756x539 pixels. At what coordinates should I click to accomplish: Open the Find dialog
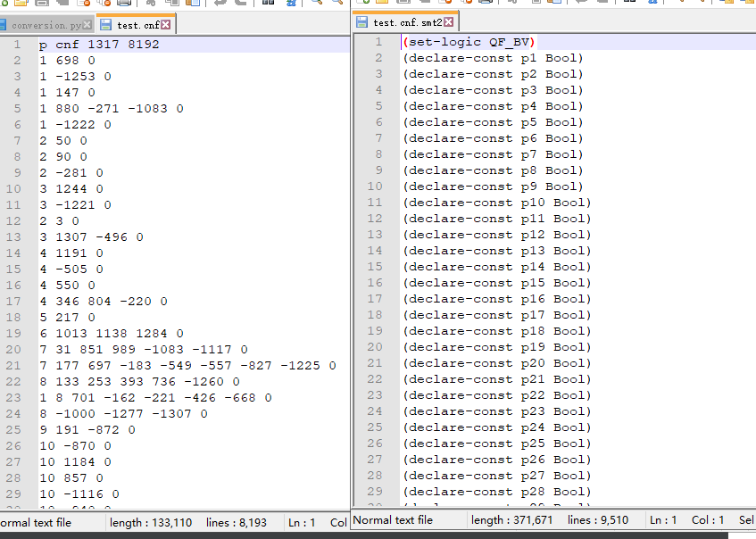pos(267,4)
